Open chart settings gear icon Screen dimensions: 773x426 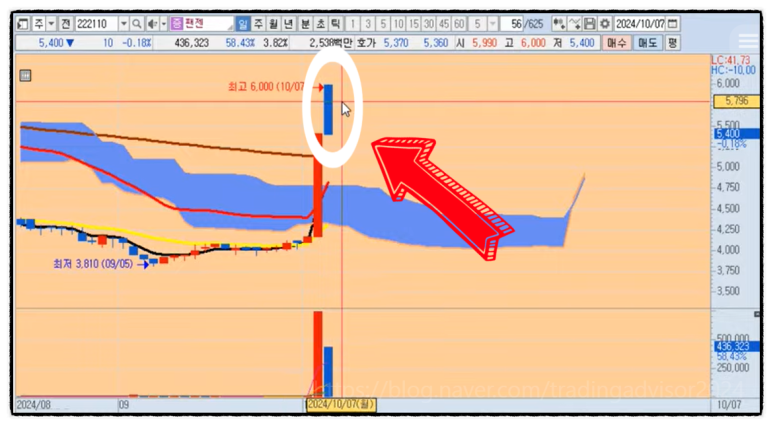point(605,24)
